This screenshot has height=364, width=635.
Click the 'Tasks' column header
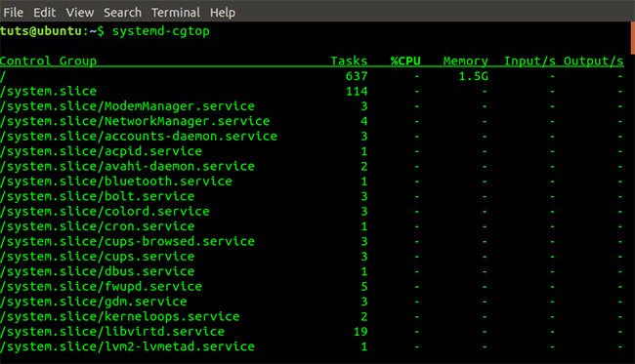point(349,61)
